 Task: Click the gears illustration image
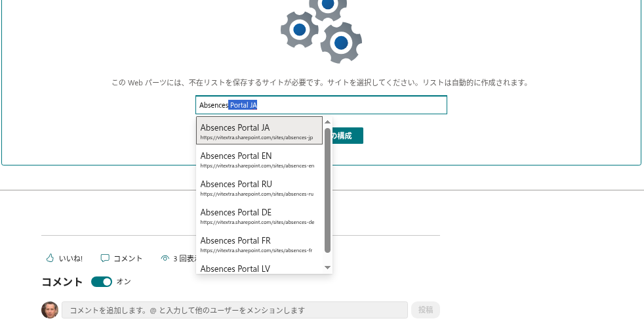click(321, 32)
